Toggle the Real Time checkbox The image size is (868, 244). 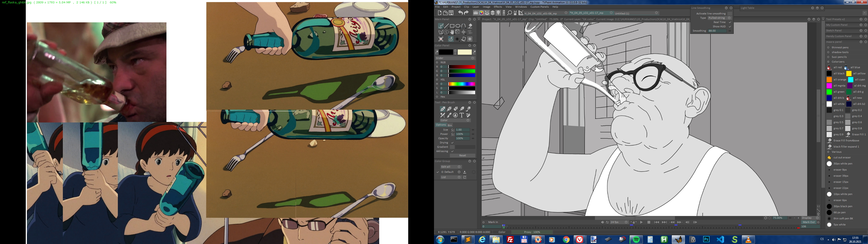pyautogui.click(x=730, y=22)
